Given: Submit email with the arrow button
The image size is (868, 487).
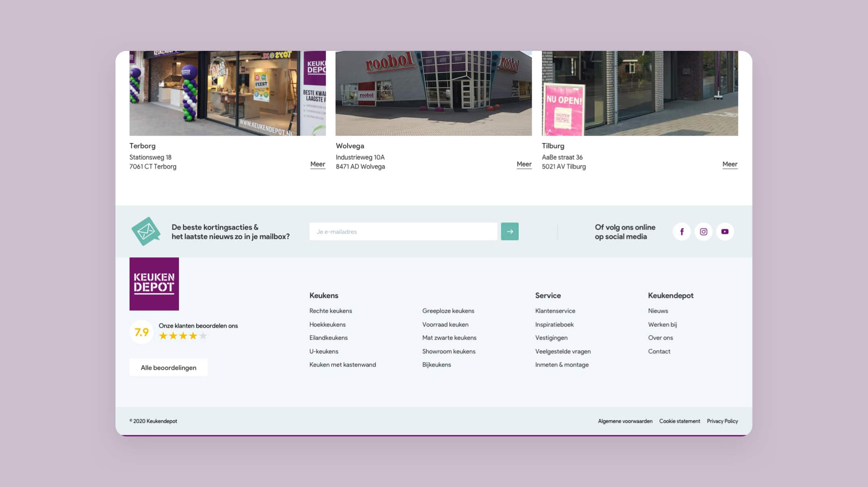Looking at the screenshot, I should 509,231.
